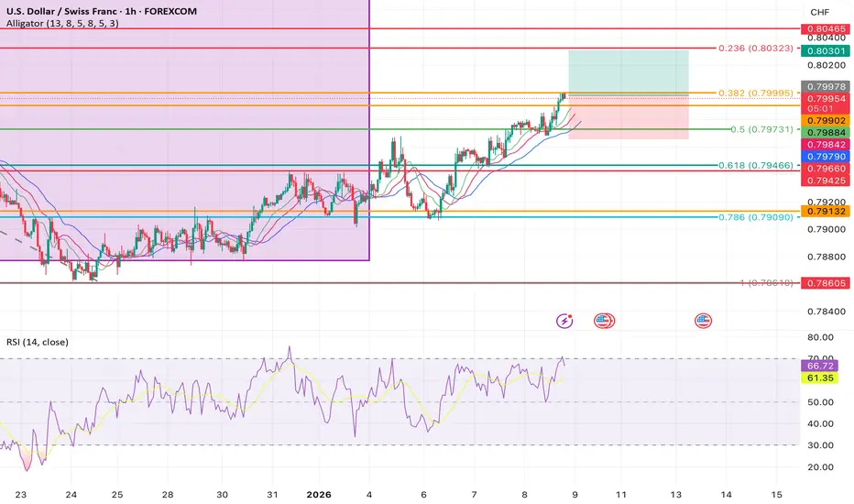Open the purple lightning event icon

click(564, 321)
